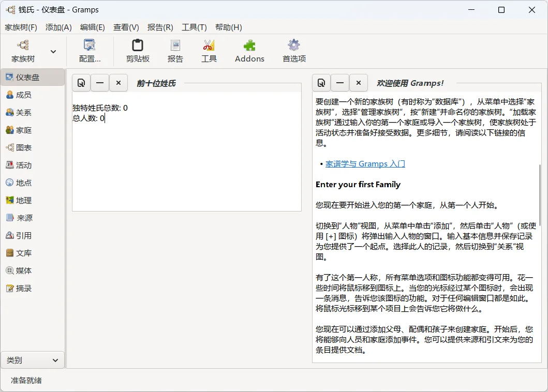This screenshot has width=548, height=392.
Task: Select 仪表盘 in the sidebar
Action: [33, 77]
